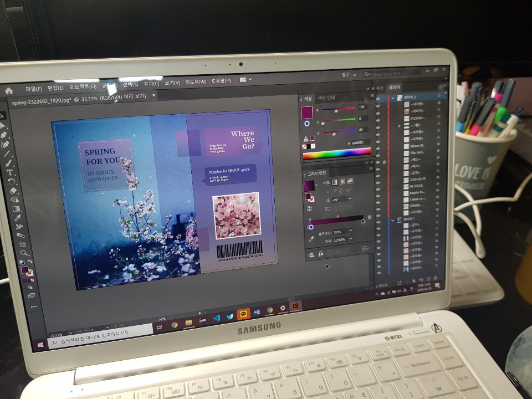Select the Artboard tool
The width and height of the screenshot is (532, 399).
pos(22,244)
